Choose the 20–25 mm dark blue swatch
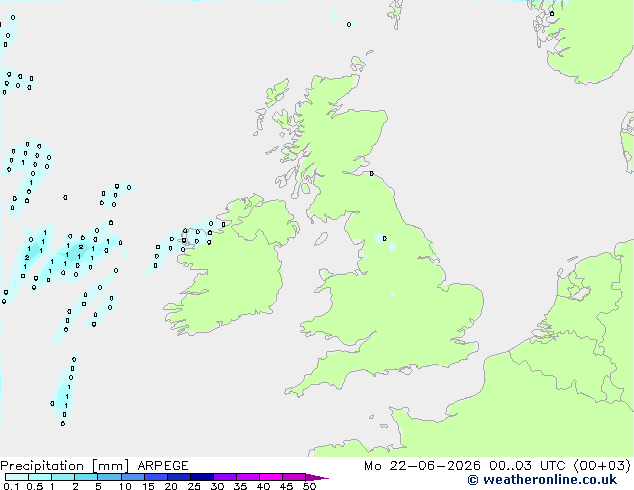This screenshot has height=490, width=634. point(179,477)
